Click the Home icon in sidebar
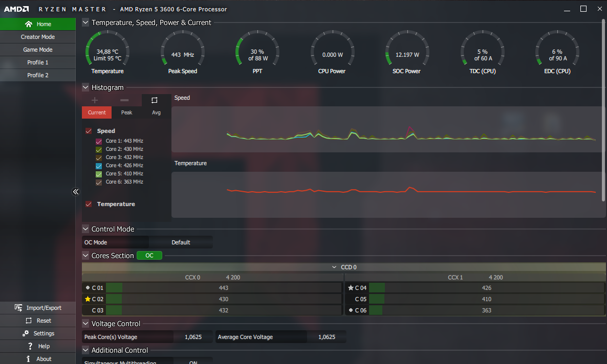 [x=29, y=24]
